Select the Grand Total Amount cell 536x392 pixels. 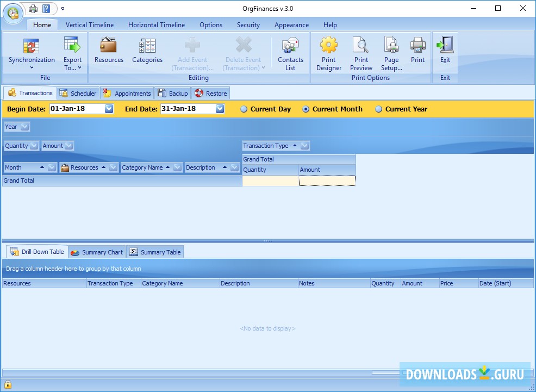pyautogui.click(x=327, y=181)
